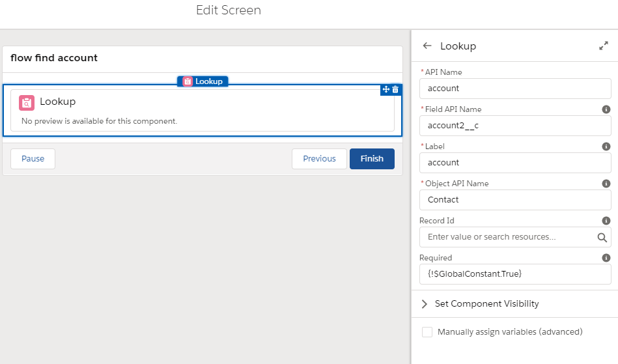Viewport: 618px width, 364px height.
Task: Click info icon next to Field API Name
Action: coord(606,109)
